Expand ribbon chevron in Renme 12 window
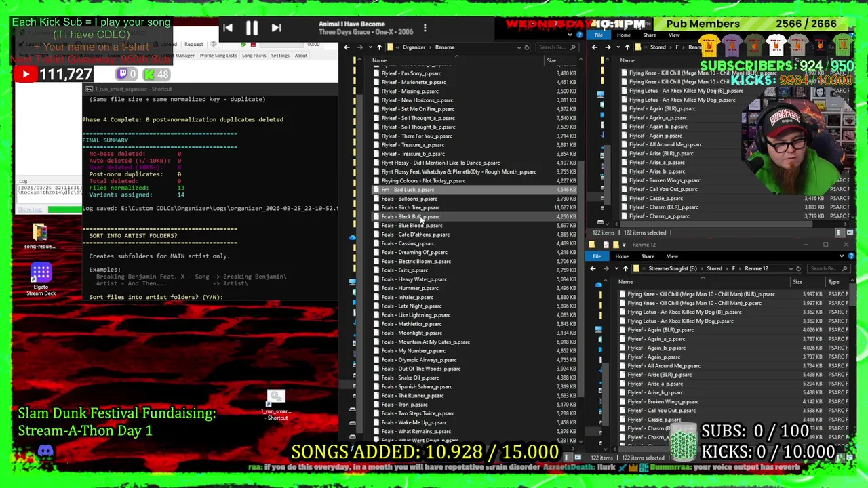This screenshot has width=868, height=488. tap(842, 256)
